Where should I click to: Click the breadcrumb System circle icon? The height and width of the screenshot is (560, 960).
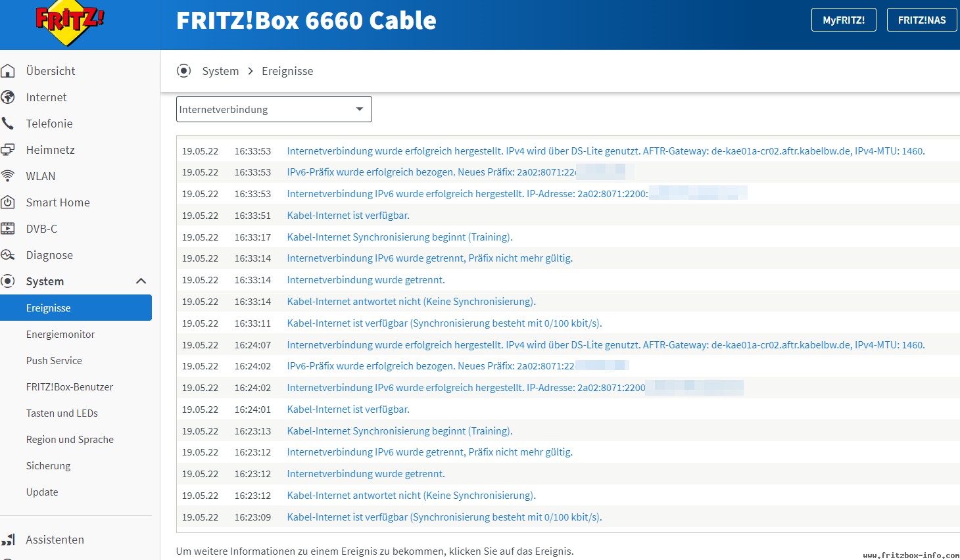tap(184, 71)
